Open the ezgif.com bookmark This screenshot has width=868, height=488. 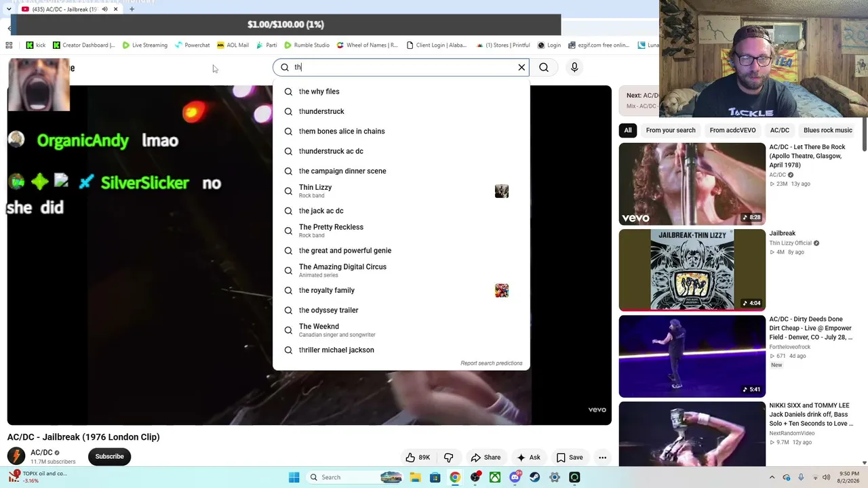click(x=599, y=45)
